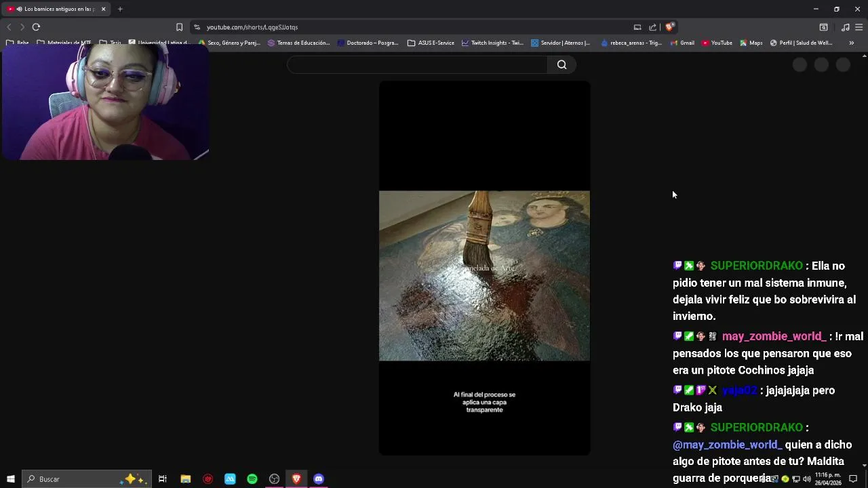Open the 'Twitch Insights' bookmark
868x488 pixels.
pos(492,43)
